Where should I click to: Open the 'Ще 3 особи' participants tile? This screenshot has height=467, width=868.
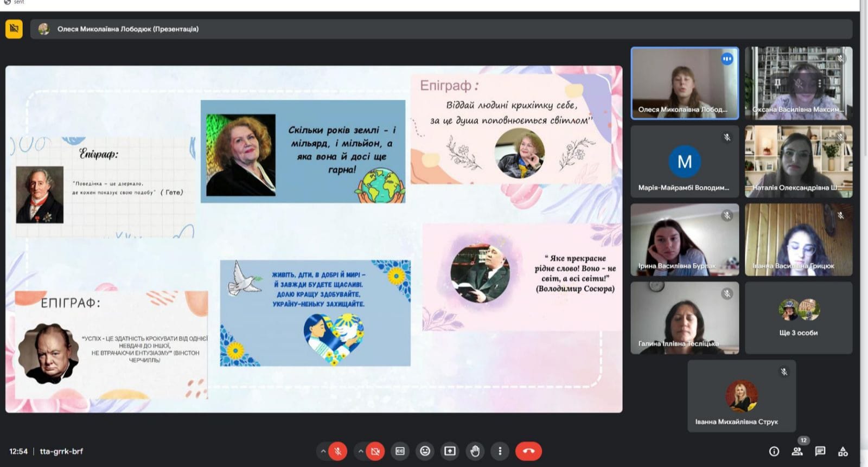(x=799, y=318)
